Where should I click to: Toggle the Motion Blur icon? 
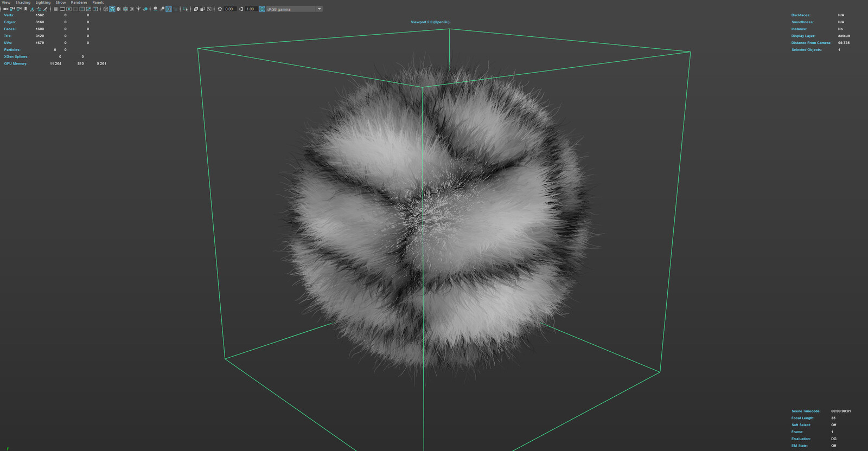(162, 9)
